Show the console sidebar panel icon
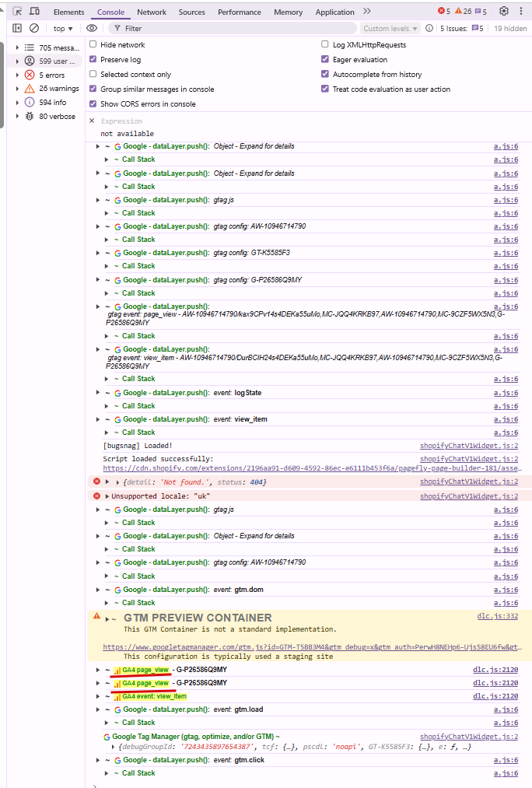This screenshot has height=788, width=532. coord(17,28)
